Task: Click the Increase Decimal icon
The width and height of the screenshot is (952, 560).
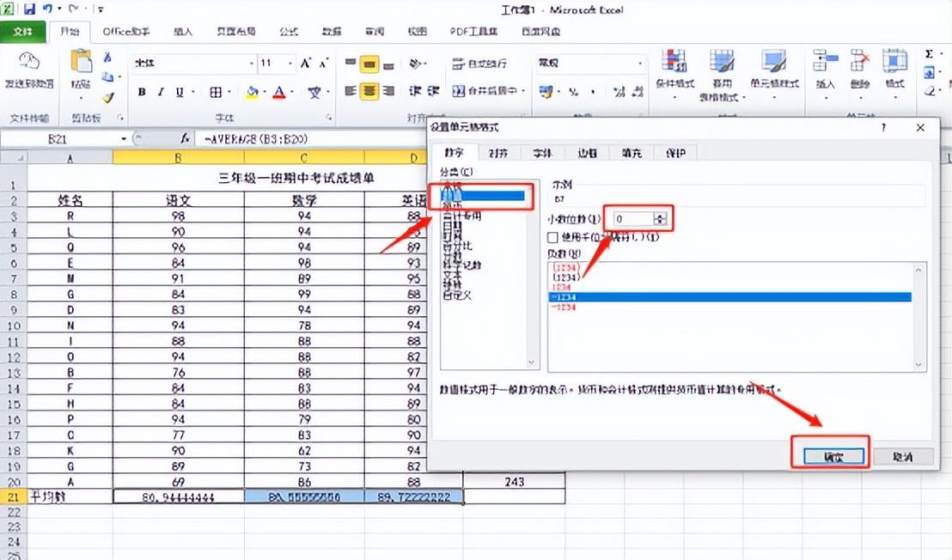Action: tap(619, 92)
